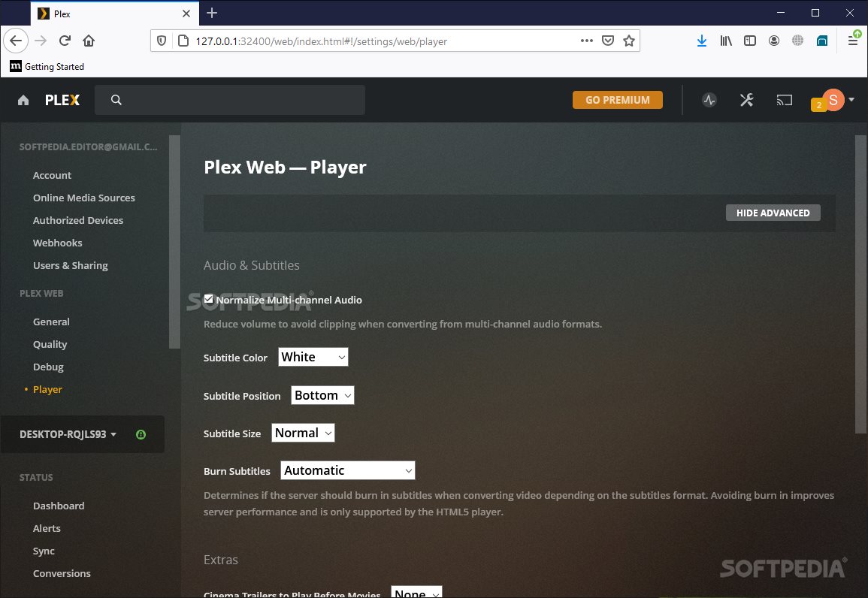Open Users & Sharing settings
The width and height of the screenshot is (868, 598).
71,265
